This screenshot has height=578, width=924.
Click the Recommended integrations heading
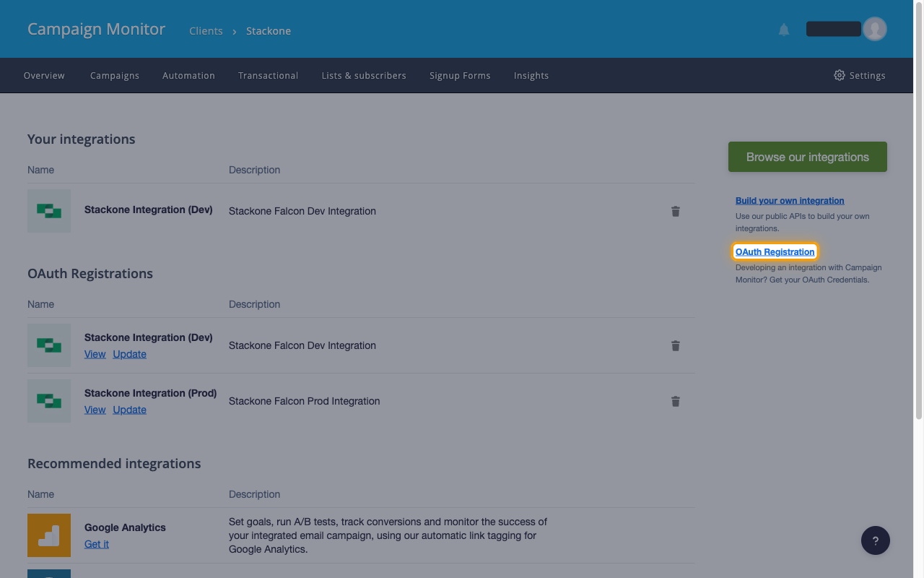click(x=114, y=464)
